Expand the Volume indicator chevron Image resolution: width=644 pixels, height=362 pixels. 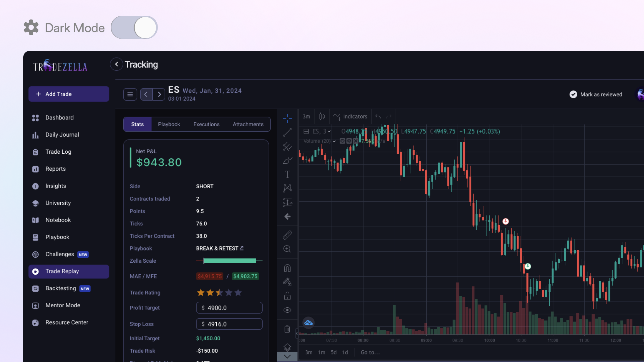point(334,141)
